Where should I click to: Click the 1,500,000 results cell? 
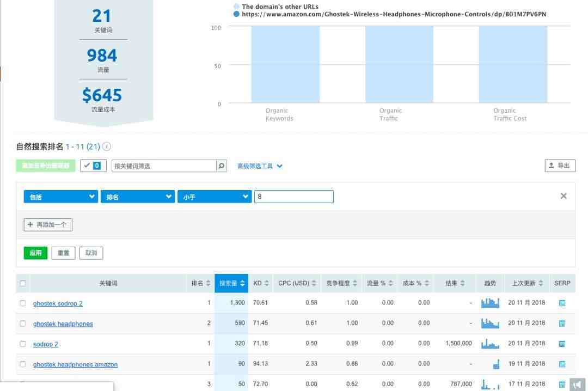click(x=458, y=343)
